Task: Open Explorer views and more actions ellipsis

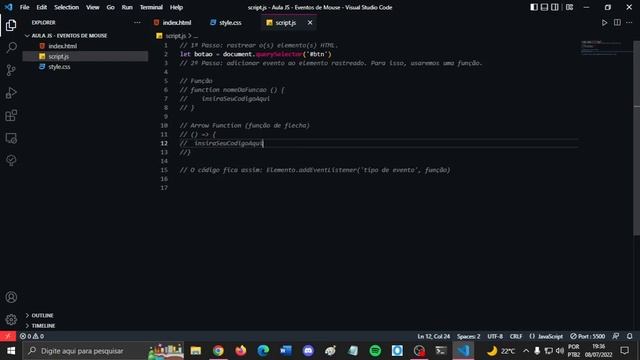Action: point(137,22)
